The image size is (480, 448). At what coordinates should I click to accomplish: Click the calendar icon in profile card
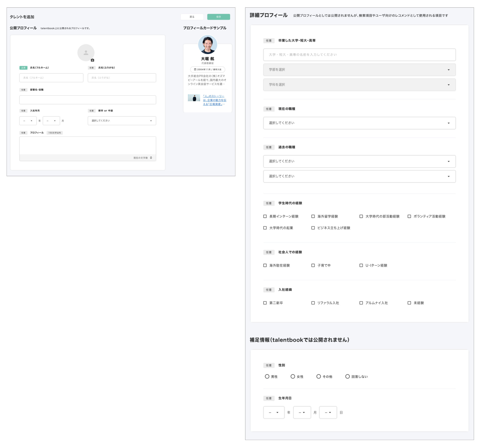pos(195,69)
